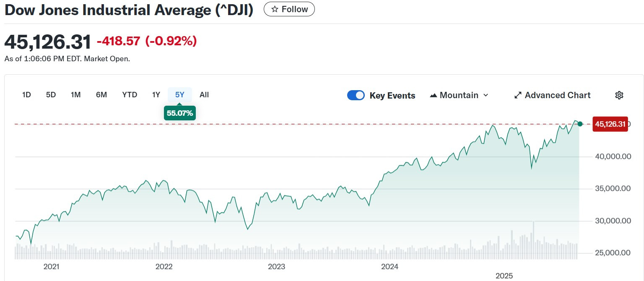Screen dimensions: 644x281
Task: Click the 2022 x-axis label
Action: pos(164,266)
